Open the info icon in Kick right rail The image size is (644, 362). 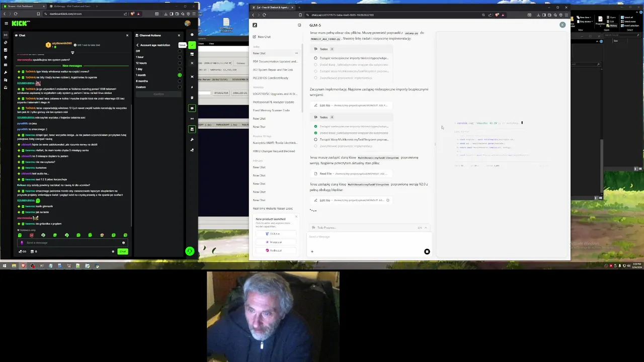click(x=192, y=35)
